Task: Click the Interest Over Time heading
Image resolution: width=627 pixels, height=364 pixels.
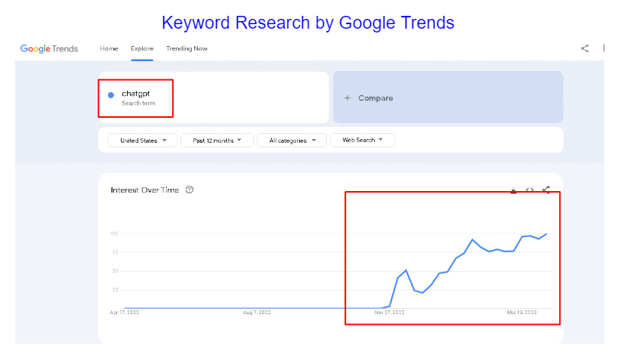Action: click(144, 190)
